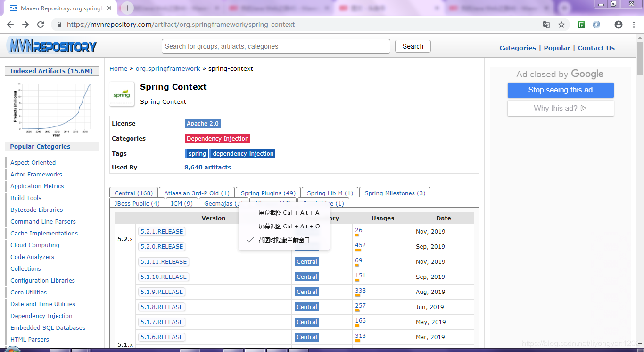Go forward with the browser forward arrow
644x352 pixels.
point(25,25)
